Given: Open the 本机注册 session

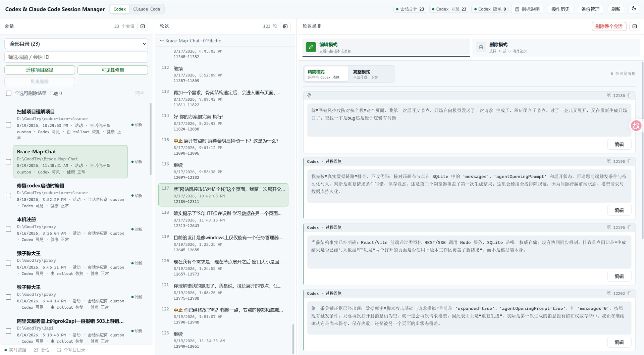Looking at the screenshot, I should (x=70, y=229).
